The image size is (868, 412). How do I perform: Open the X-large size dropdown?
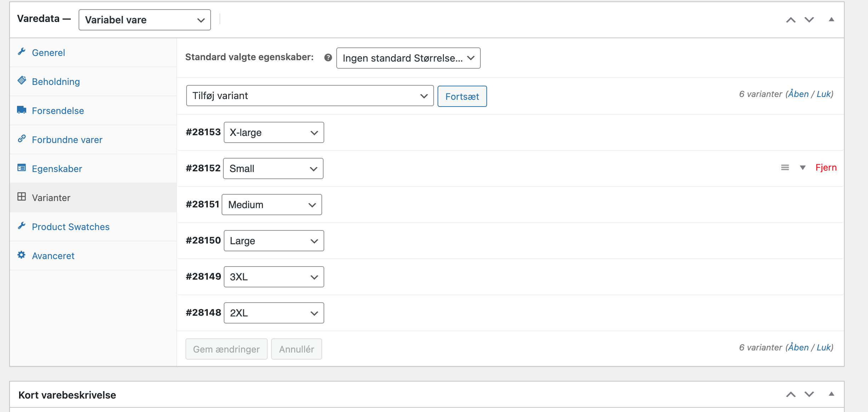click(x=274, y=133)
